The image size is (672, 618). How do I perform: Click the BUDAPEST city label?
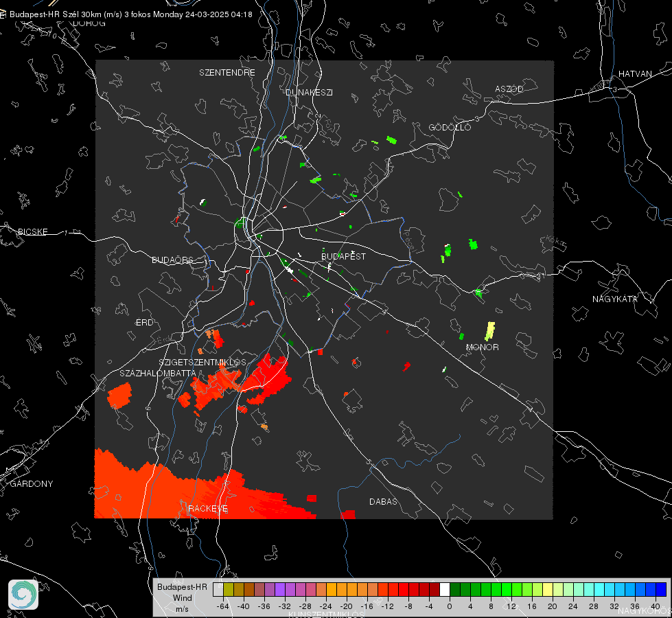coord(343,256)
